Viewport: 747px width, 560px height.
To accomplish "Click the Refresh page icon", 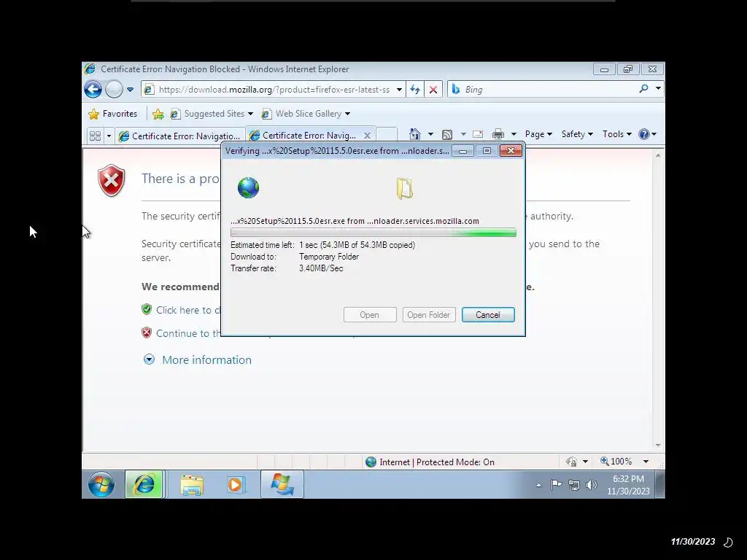I will click(x=415, y=89).
